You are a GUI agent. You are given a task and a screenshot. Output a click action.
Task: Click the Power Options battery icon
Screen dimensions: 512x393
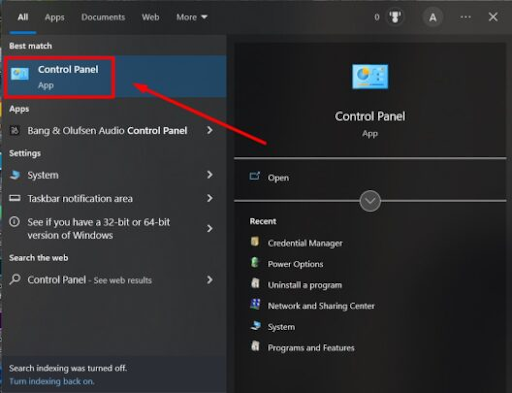255,263
